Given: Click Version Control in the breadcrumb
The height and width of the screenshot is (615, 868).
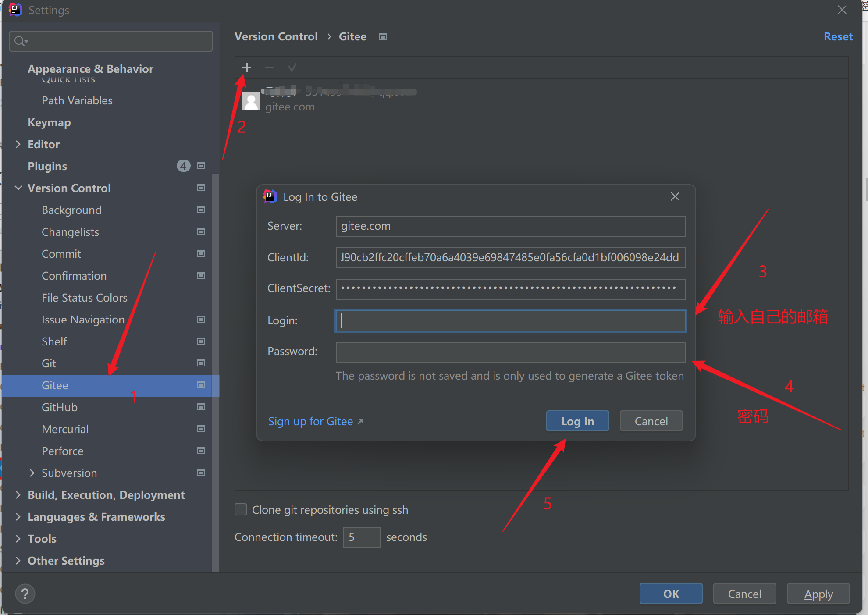Looking at the screenshot, I should pos(276,36).
